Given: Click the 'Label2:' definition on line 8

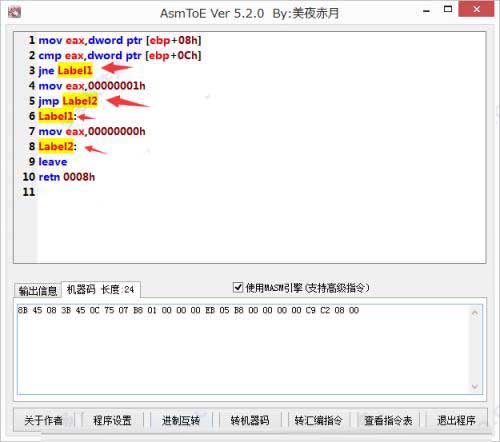Looking at the screenshot, I should 57,146.
